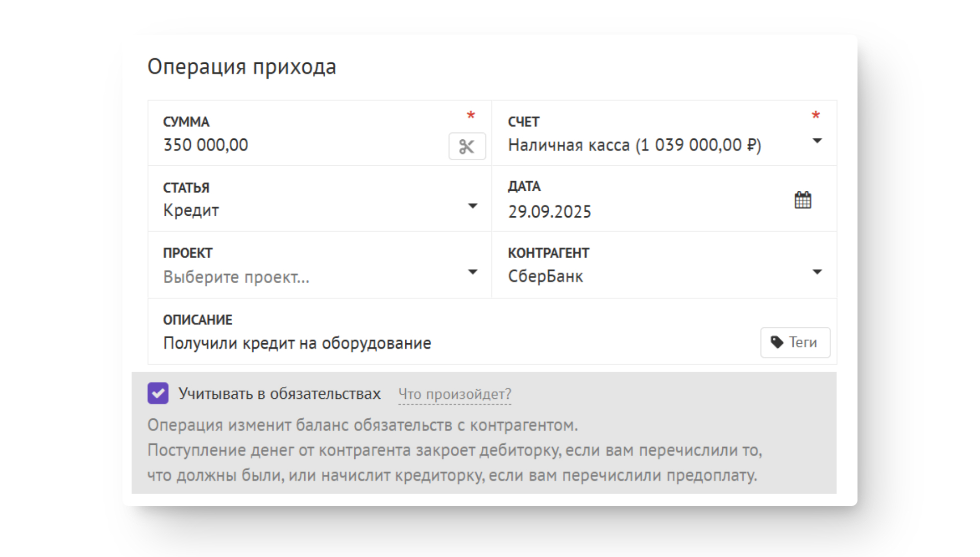This screenshot has height=557, width=980.
Task: Click the date value 29.09.2025
Action: coord(549,212)
